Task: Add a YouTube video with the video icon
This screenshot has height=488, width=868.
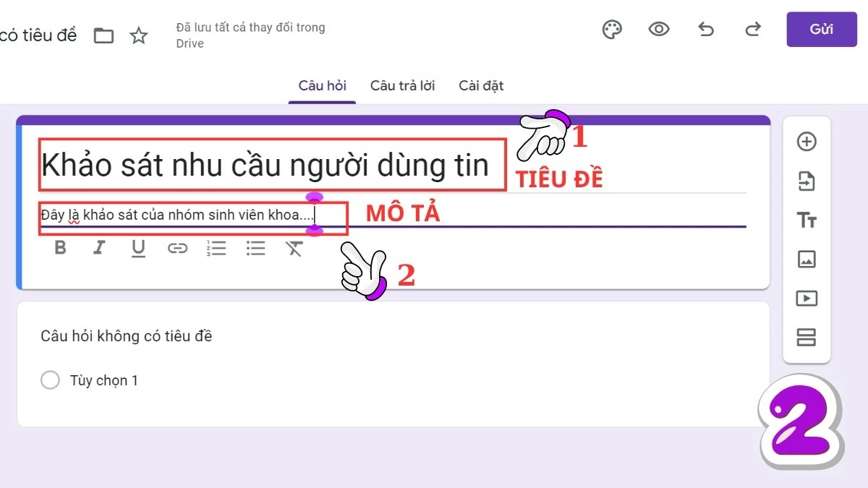Action: (x=807, y=298)
